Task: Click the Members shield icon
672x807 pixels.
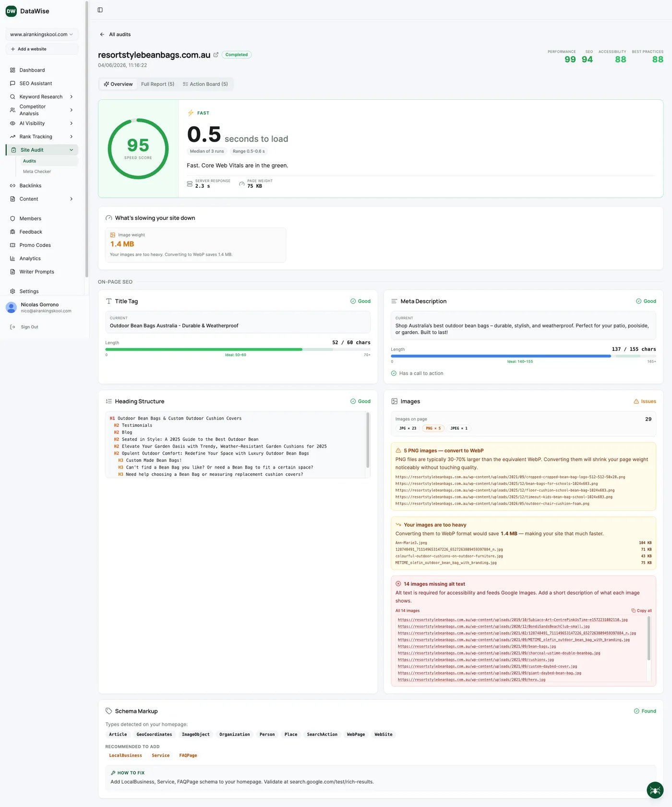Action: tap(12, 218)
